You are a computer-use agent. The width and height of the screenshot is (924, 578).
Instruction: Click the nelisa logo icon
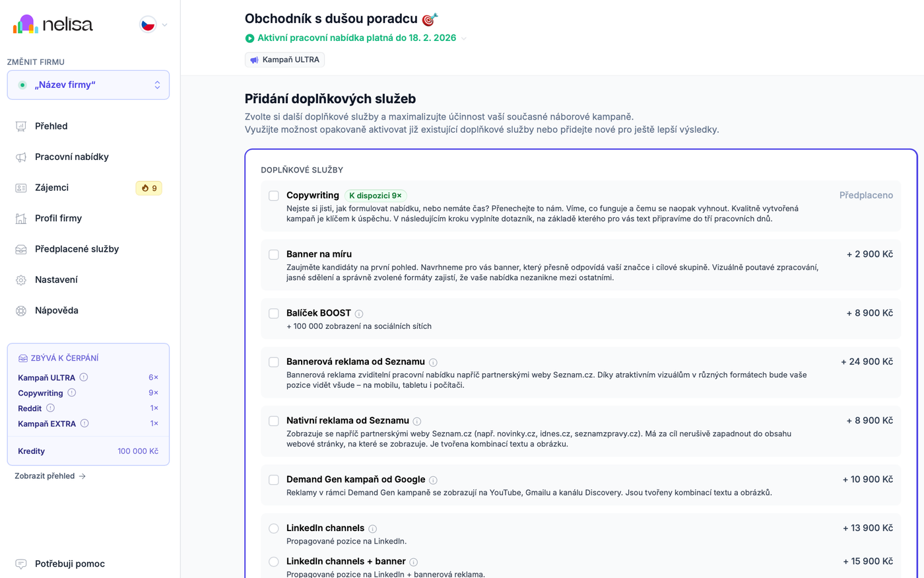pyautogui.click(x=26, y=25)
